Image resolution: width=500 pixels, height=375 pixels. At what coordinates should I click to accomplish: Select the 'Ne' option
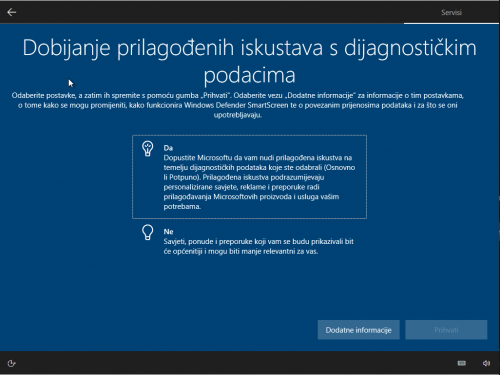point(249,241)
